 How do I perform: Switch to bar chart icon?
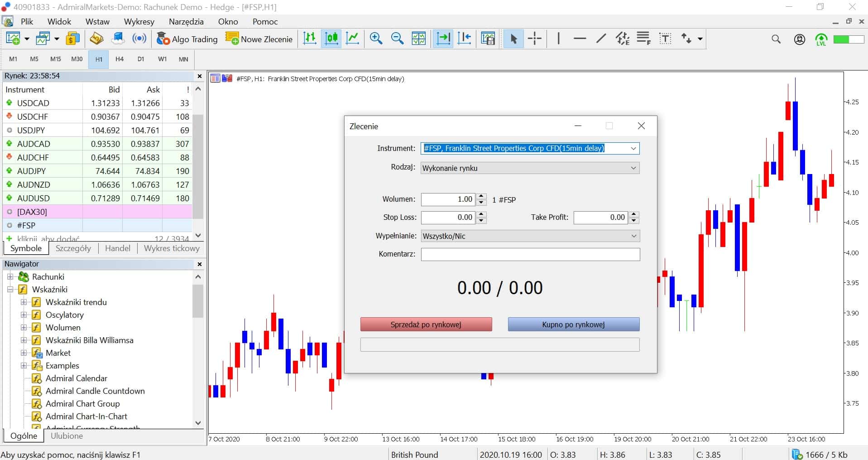point(310,39)
